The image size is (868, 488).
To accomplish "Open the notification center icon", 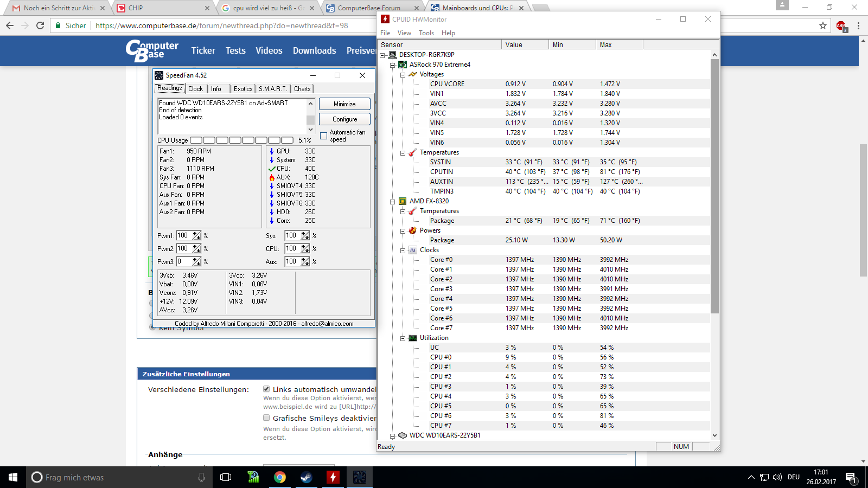I will tap(851, 478).
